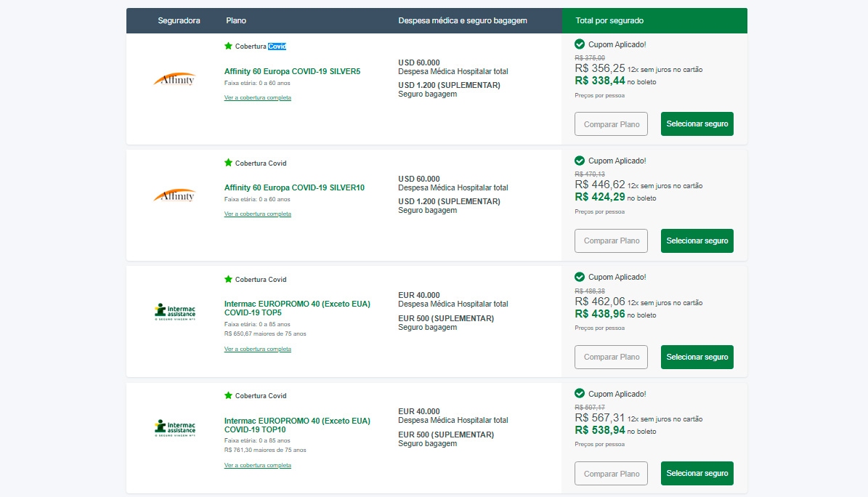
Task: Open Affinity 60 Europa COVID-19 SILVER10 plan
Action: 294,188
